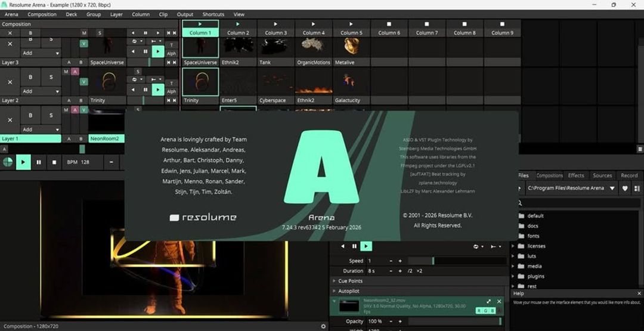Play Layer 3 clip forward
This screenshot has height=331, width=644.
tap(157, 52)
